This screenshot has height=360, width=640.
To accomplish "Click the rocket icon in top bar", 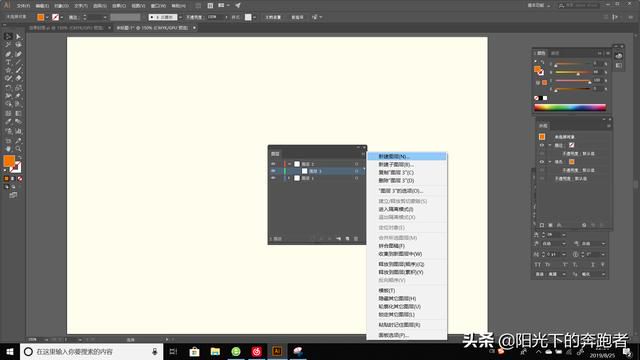I will (238, 5).
